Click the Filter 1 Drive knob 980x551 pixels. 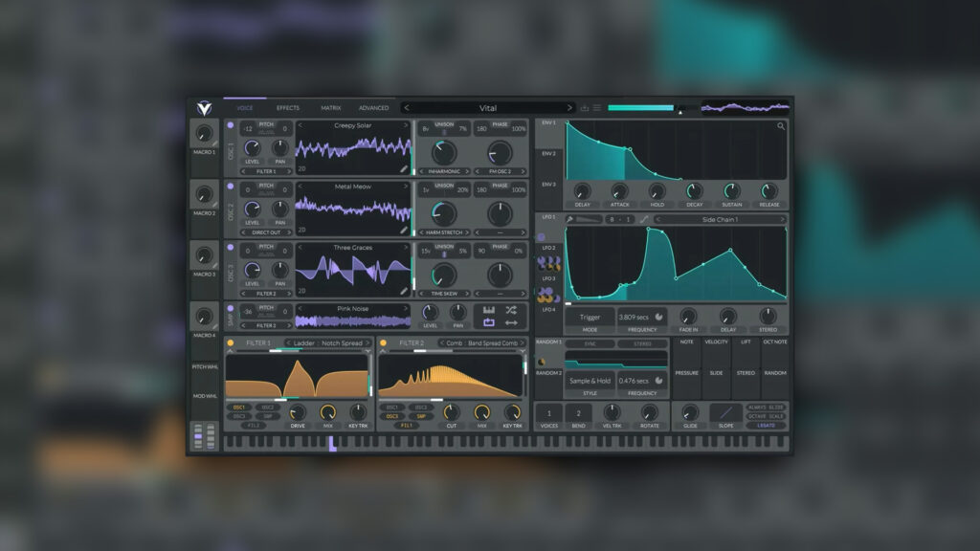point(298,412)
